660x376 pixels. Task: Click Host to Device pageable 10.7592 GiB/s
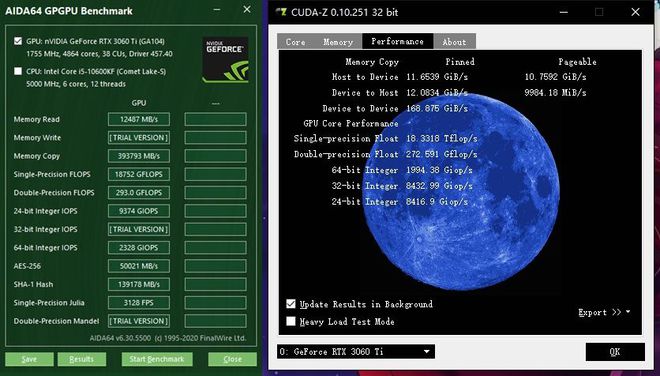pos(555,77)
